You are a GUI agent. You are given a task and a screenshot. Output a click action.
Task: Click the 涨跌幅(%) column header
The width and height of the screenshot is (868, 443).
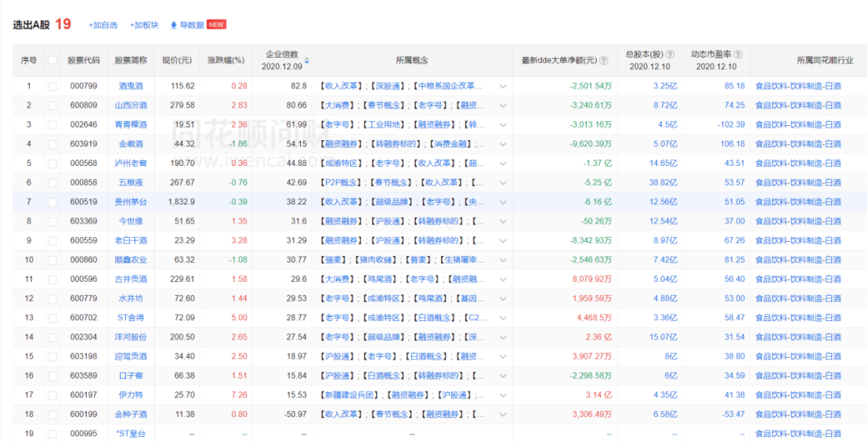tap(226, 60)
